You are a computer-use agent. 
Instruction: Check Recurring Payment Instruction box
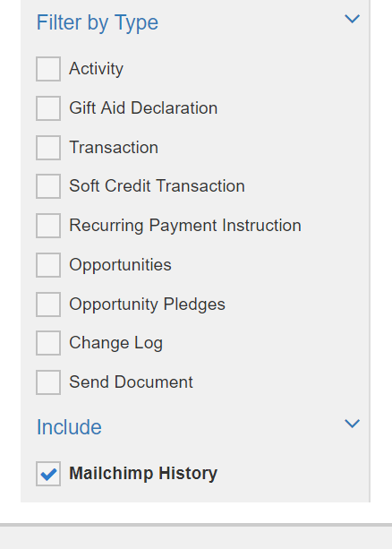point(48,226)
